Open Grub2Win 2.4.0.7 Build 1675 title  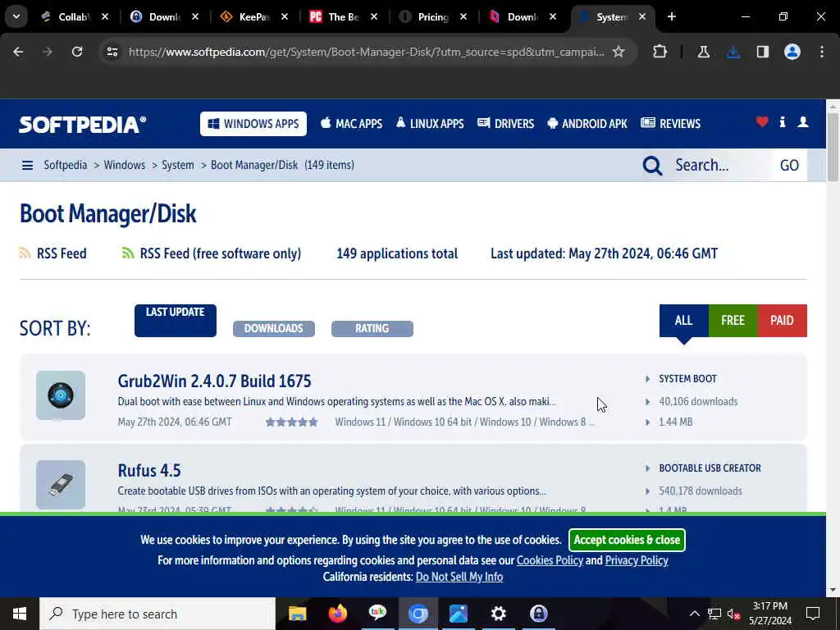[214, 381]
